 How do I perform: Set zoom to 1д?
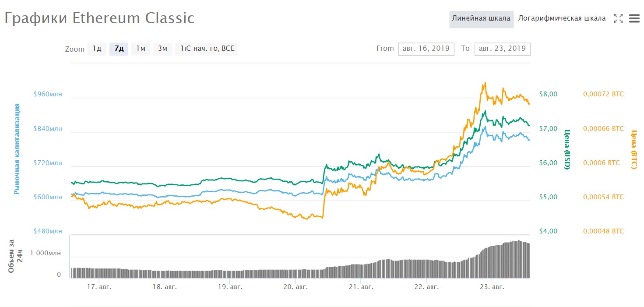[x=97, y=49]
